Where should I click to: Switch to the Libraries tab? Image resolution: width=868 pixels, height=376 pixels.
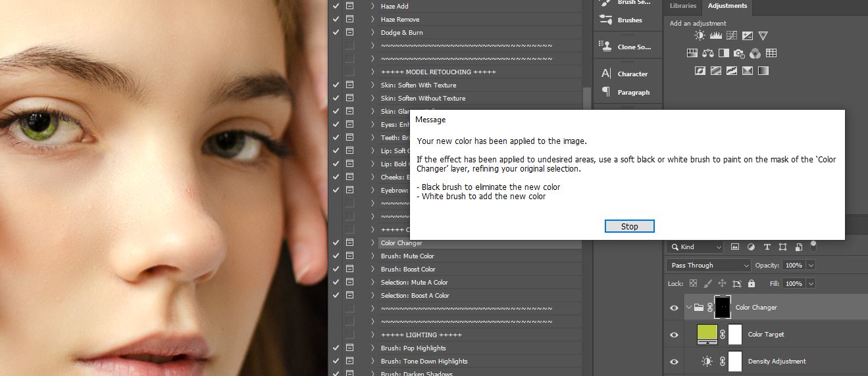click(x=682, y=6)
